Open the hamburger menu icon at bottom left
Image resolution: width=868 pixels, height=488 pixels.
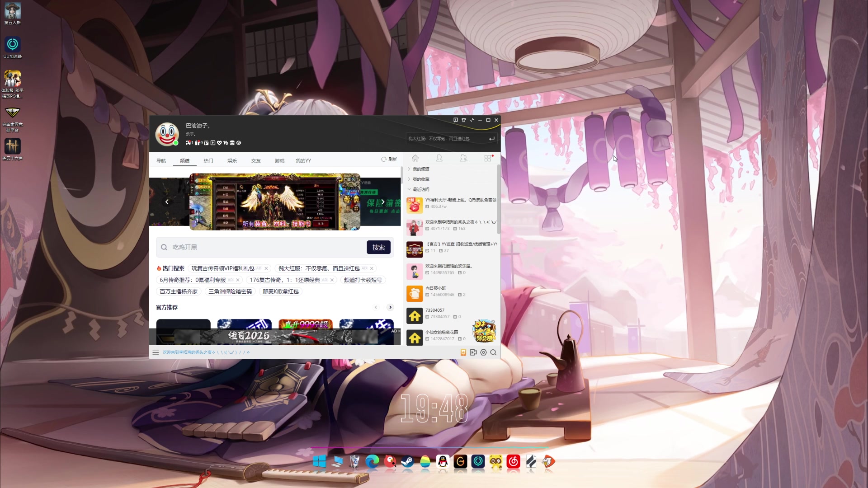(x=156, y=352)
